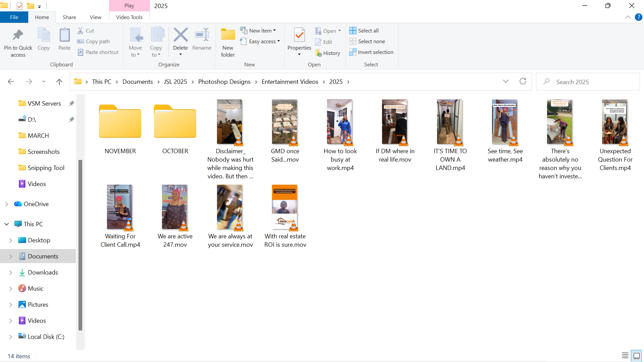Switch to Large icons view button
644x362 pixels.
(636, 356)
